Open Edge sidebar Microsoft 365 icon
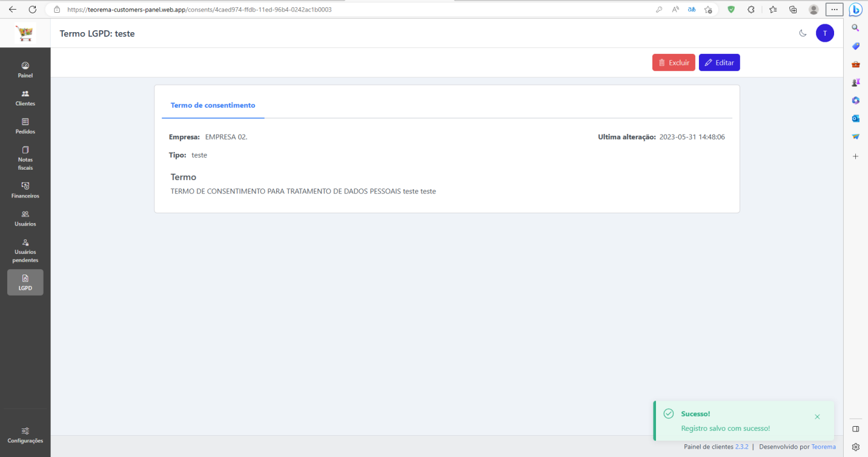Viewport: 868px width, 457px height. click(x=856, y=100)
